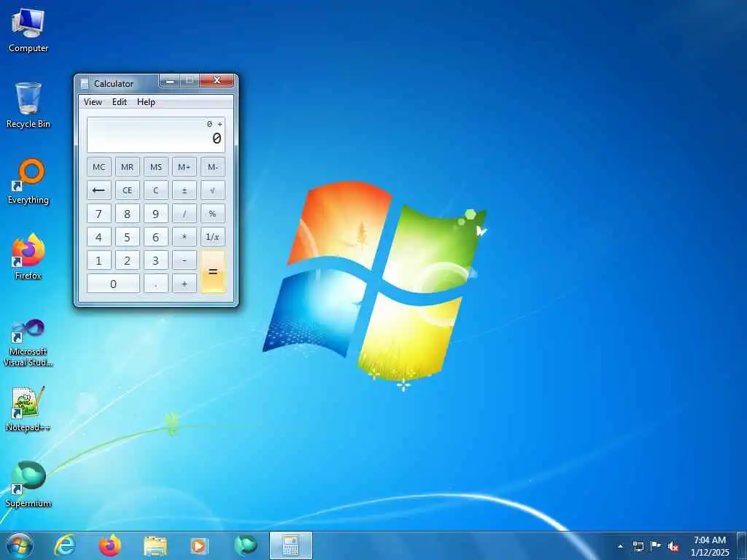
Task: Show hidden system tray icons
Action: pyautogui.click(x=620, y=546)
